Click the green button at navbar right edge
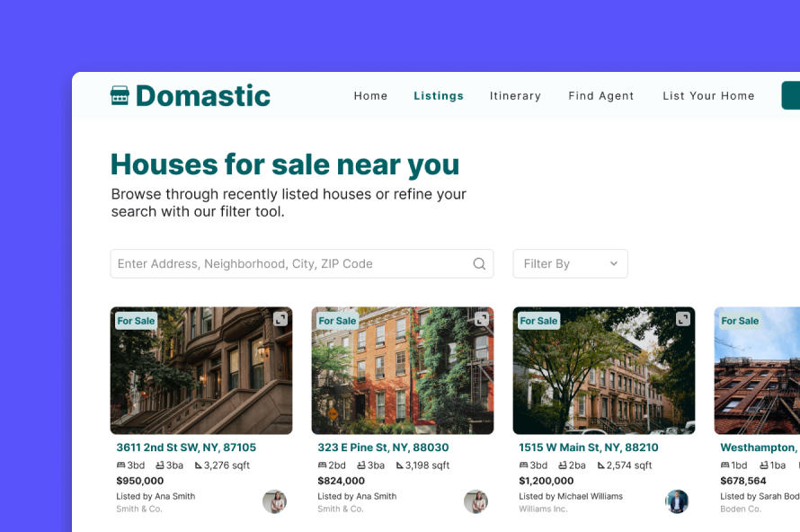The height and width of the screenshot is (532, 800). (x=791, y=95)
